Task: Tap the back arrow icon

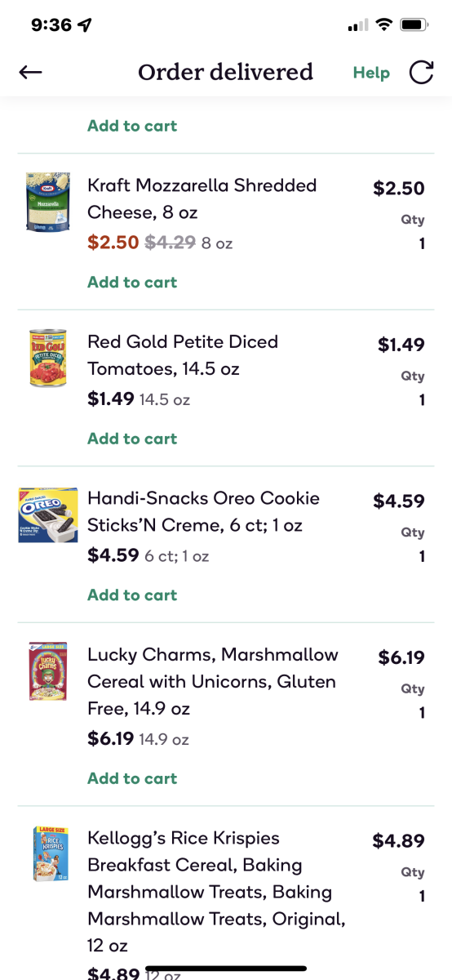Action: coord(30,73)
